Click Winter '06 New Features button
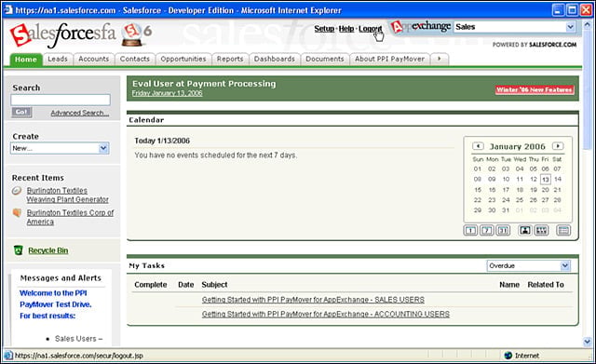 (535, 89)
